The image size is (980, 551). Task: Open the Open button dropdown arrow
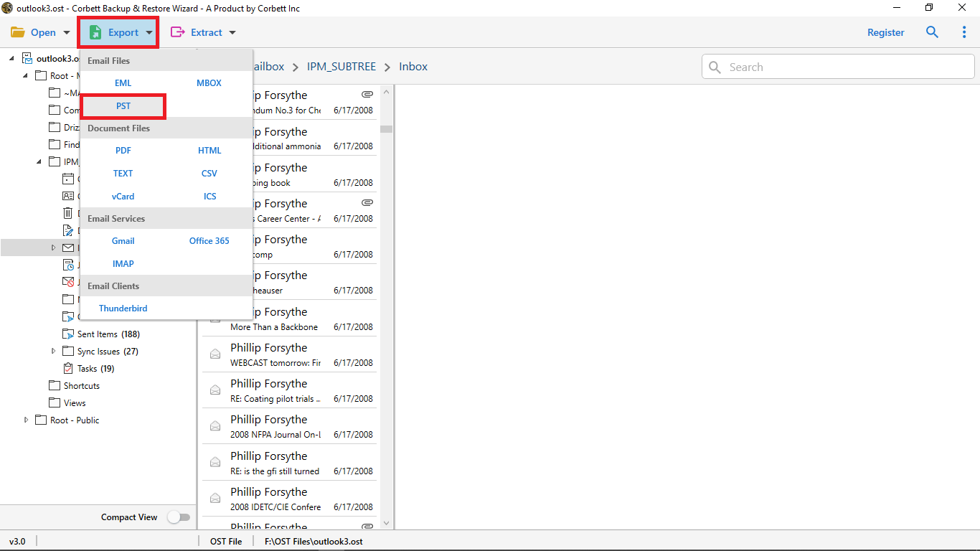tap(67, 33)
